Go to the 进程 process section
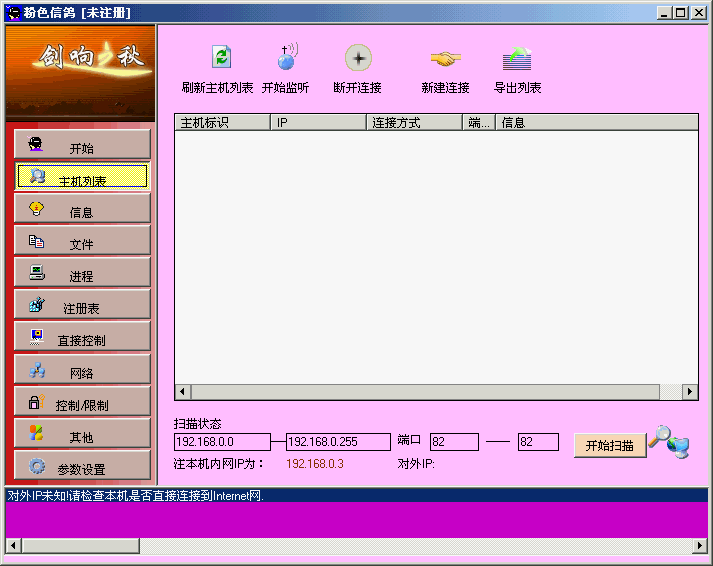The width and height of the screenshot is (713, 566). point(82,274)
